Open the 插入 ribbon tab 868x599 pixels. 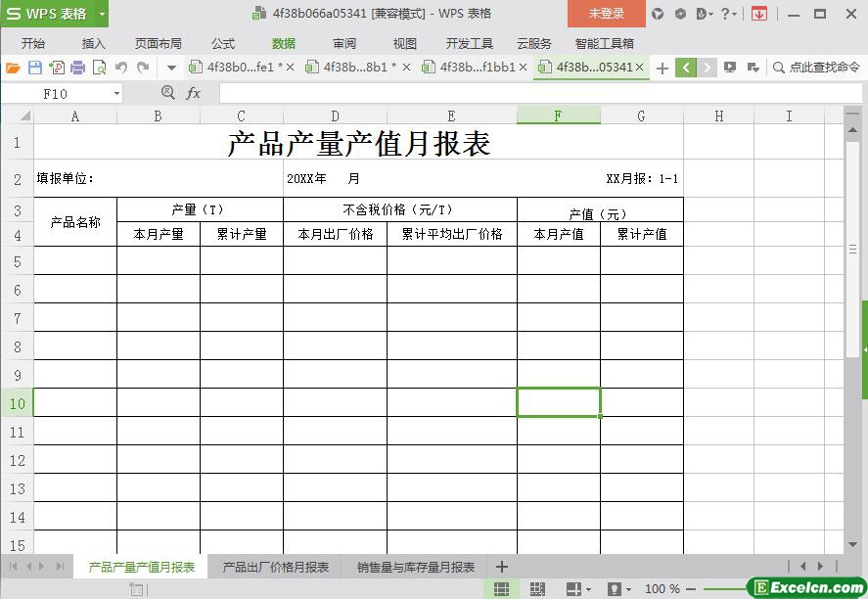coord(94,44)
